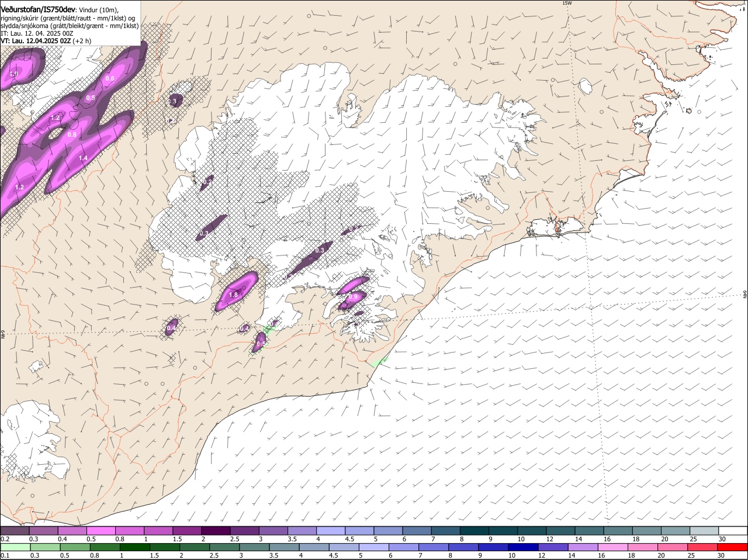The width and height of the screenshot is (748, 560).
Task: Click the VT: Lau. 12.04.2025 02Z (+2 h) line
Action: [x=46, y=41]
